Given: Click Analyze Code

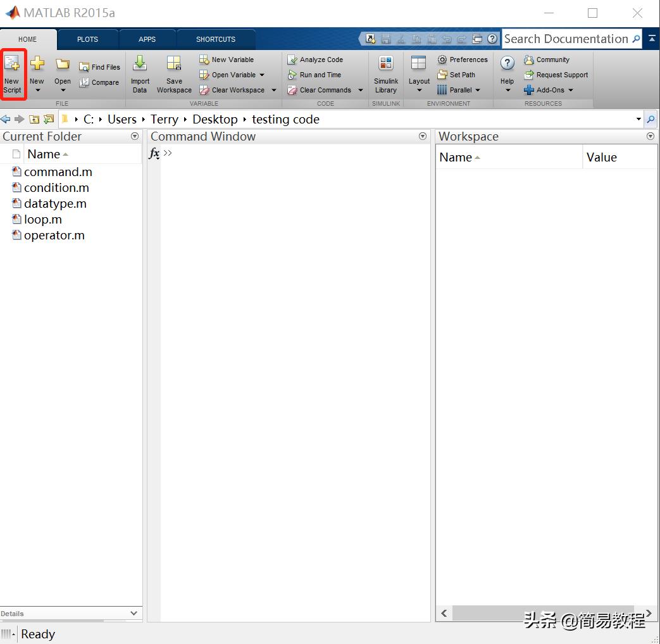Looking at the screenshot, I should pos(315,60).
